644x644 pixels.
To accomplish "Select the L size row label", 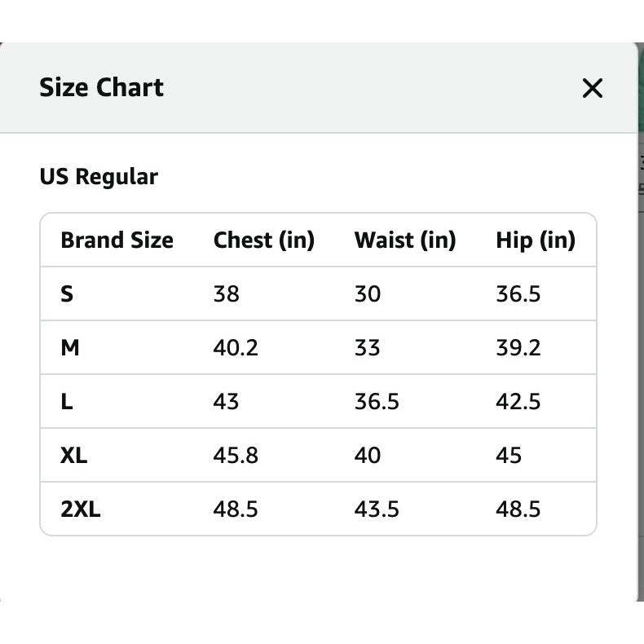I will (67, 402).
